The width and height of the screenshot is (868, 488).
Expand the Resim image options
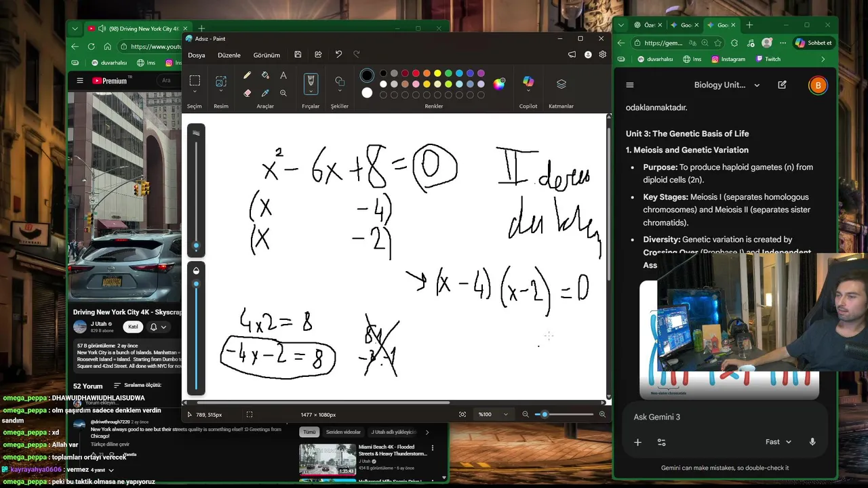(x=221, y=92)
